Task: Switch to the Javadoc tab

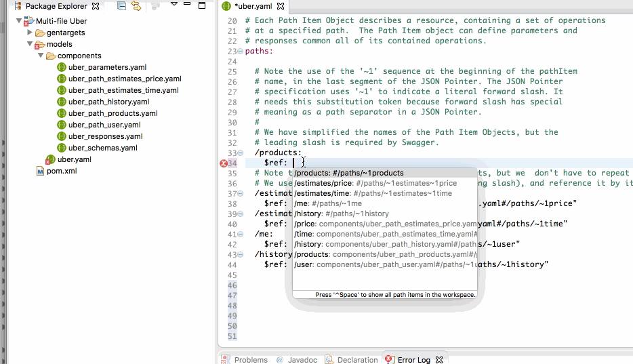Action: (302, 359)
